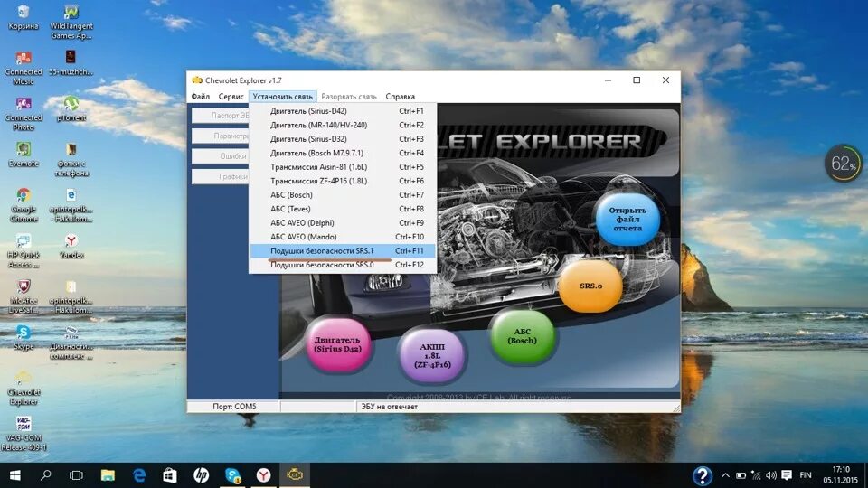Select Двигатель (Sirius-D32) entry
The width and height of the screenshot is (868, 488).
(x=343, y=139)
